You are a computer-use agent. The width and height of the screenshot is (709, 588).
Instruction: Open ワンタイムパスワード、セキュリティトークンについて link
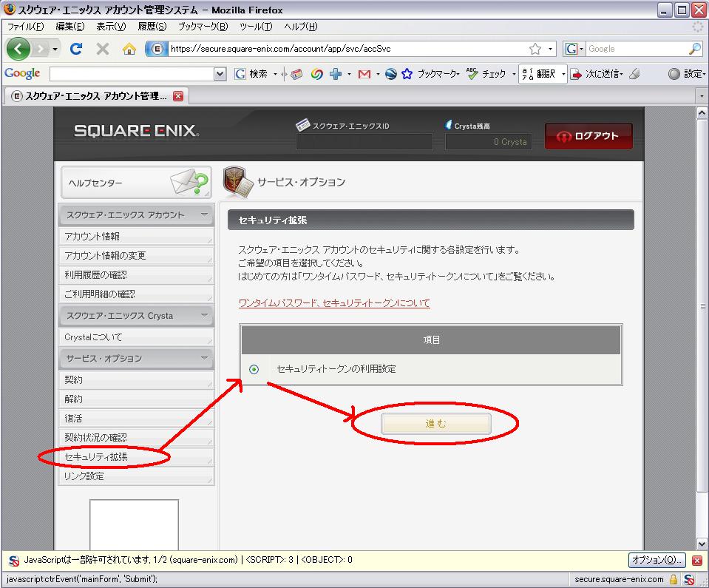(334, 303)
